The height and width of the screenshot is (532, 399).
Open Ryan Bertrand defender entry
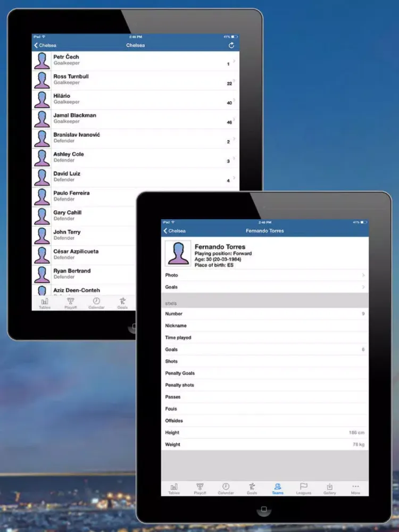click(84, 274)
